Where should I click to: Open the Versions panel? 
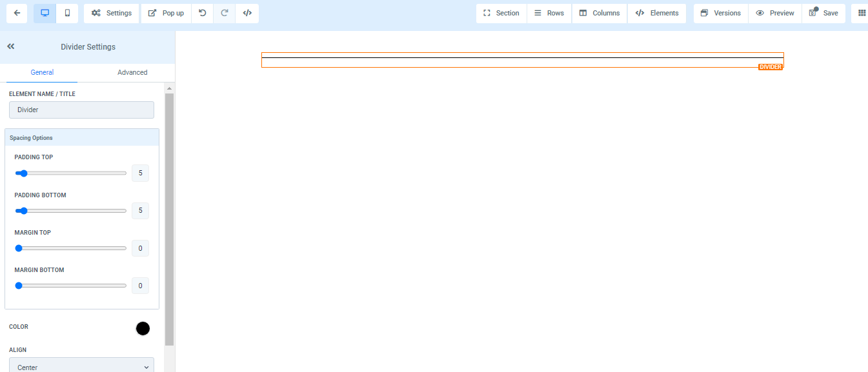(721, 13)
